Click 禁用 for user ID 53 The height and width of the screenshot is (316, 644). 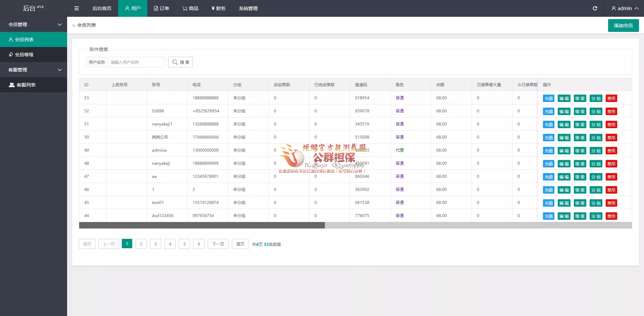click(611, 98)
